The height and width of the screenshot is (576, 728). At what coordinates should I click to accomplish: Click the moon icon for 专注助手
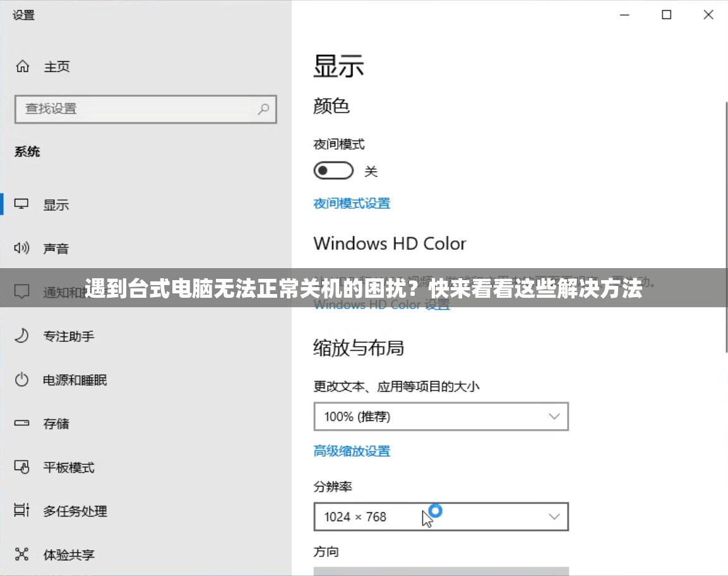(x=21, y=335)
